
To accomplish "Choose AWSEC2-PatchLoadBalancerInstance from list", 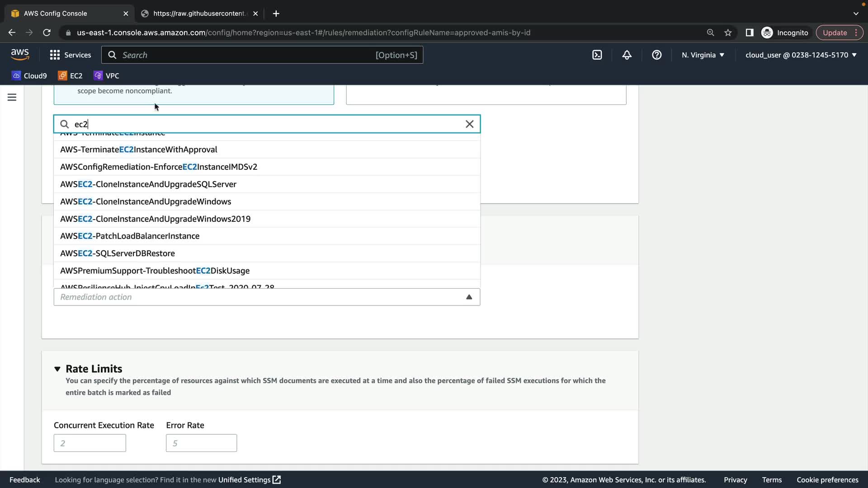I will click(x=130, y=236).
